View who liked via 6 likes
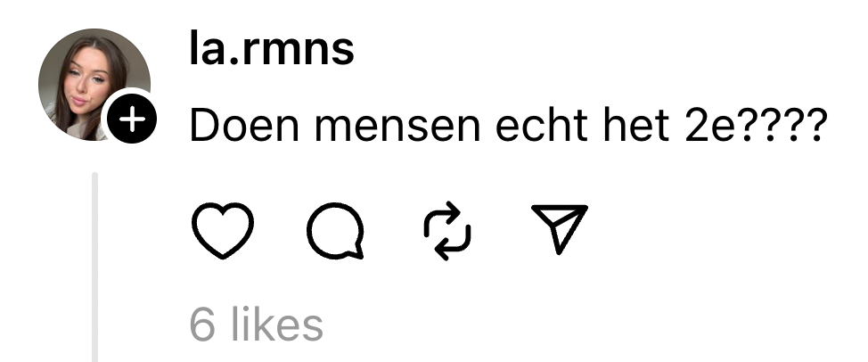The width and height of the screenshot is (868, 362). pyautogui.click(x=257, y=325)
